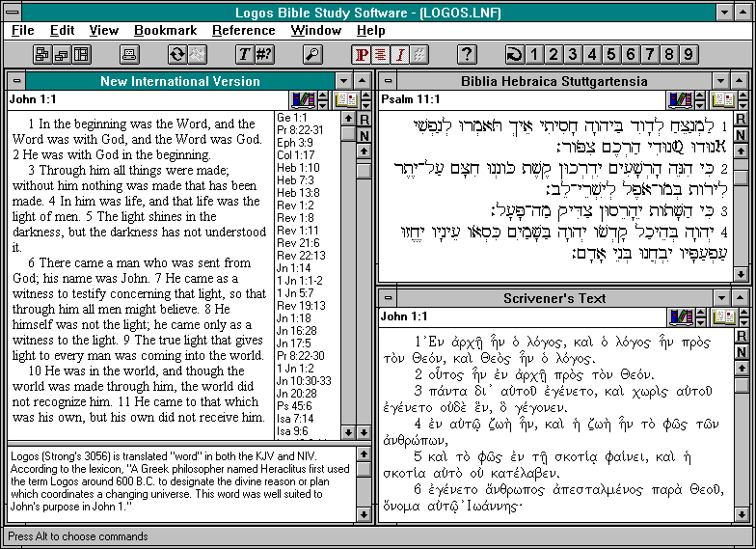Click the question mark help toolbar icon

[x=467, y=54]
